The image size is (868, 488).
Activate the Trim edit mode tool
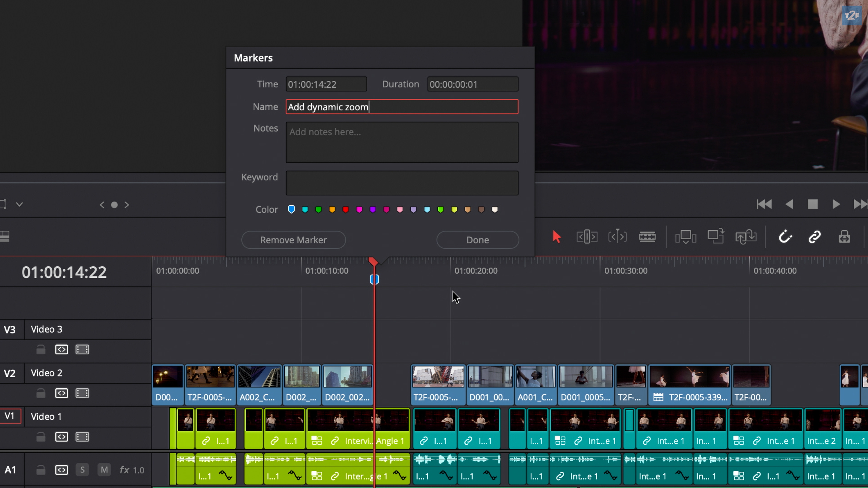click(x=587, y=237)
